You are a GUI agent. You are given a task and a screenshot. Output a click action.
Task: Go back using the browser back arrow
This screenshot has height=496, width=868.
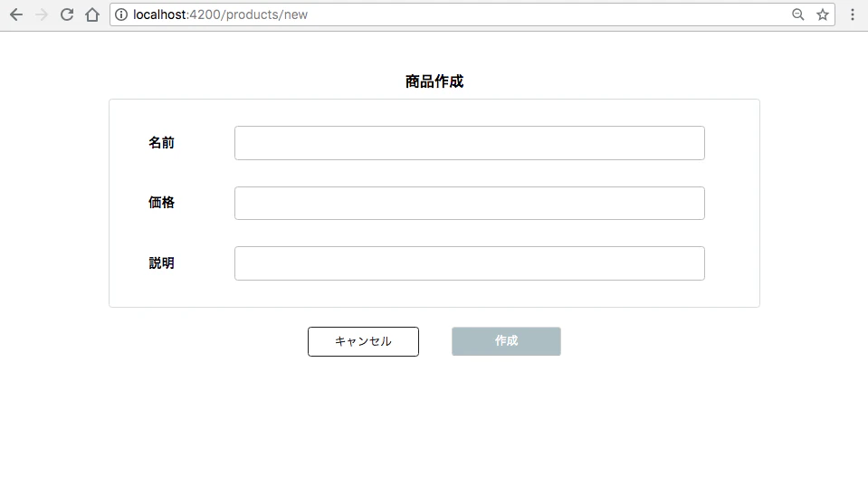click(x=16, y=15)
